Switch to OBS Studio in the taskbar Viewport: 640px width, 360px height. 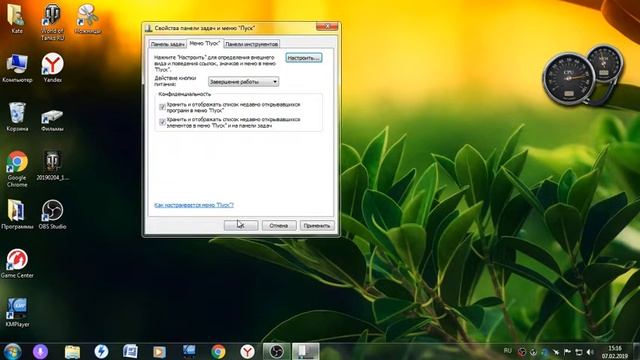tap(276, 351)
